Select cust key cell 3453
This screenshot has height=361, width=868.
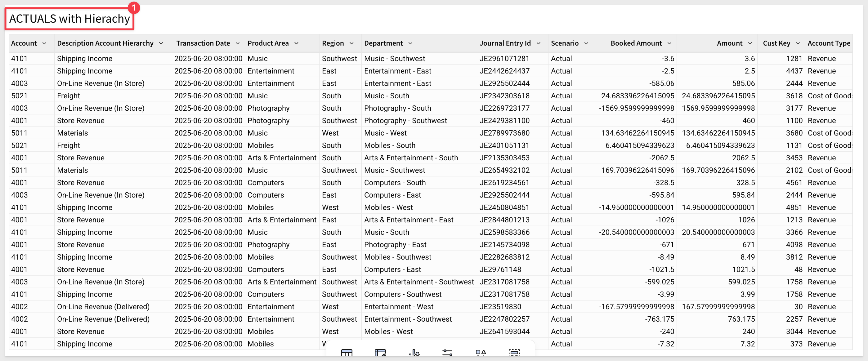tap(794, 158)
